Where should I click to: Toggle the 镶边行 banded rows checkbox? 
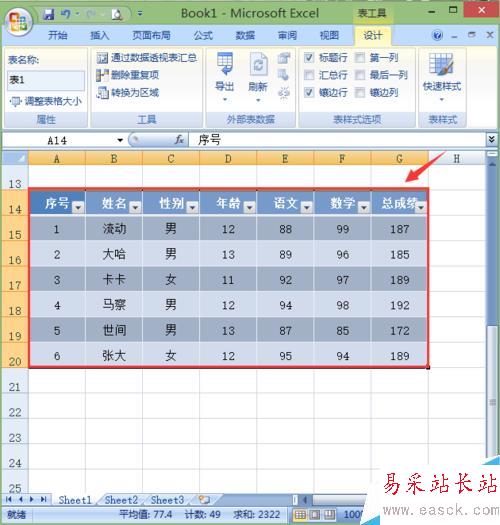pos(309,92)
